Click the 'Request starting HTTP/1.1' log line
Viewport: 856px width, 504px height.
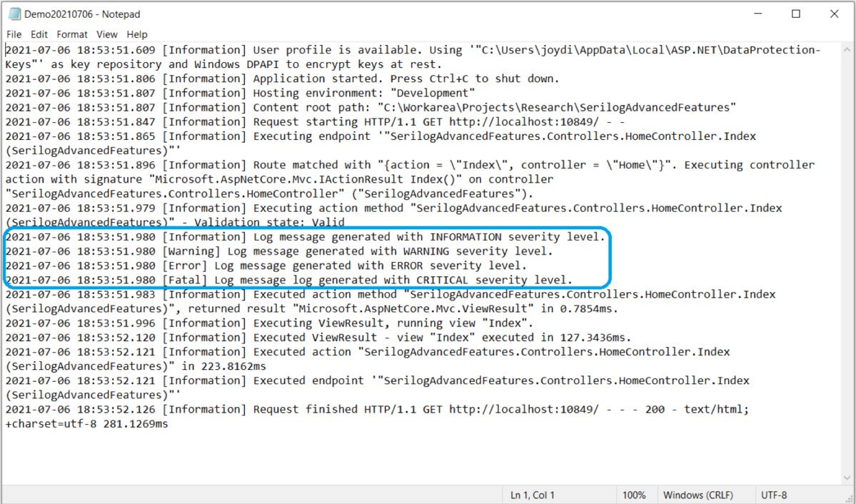point(315,122)
